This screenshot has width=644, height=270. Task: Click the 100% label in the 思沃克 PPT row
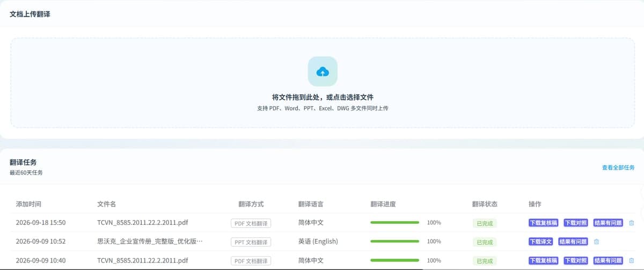tap(434, 241)
